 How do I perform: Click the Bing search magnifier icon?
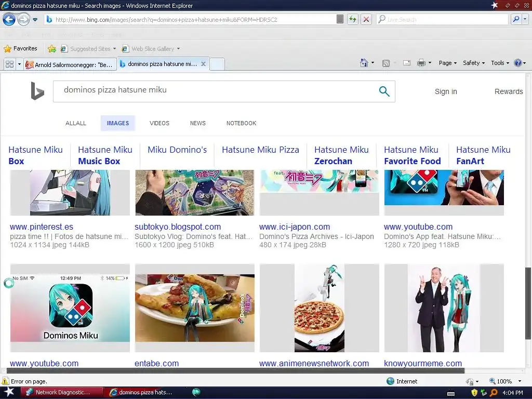tap(384, 91)
